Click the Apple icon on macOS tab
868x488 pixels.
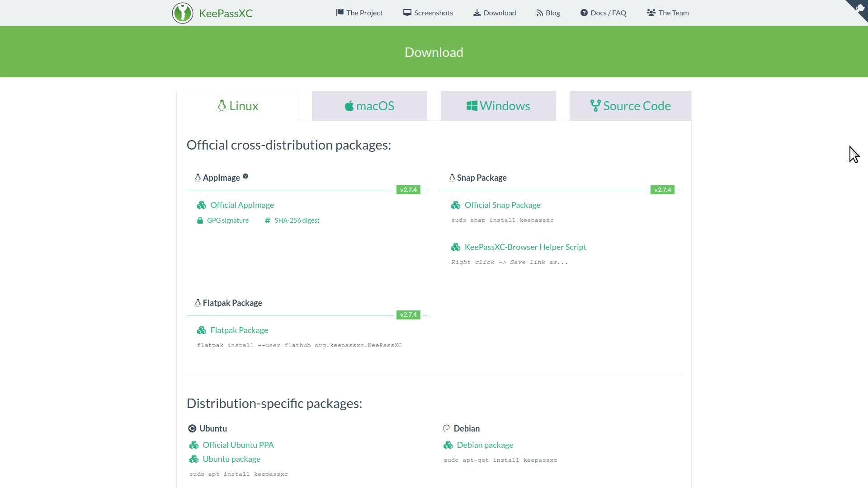[349, 106]
